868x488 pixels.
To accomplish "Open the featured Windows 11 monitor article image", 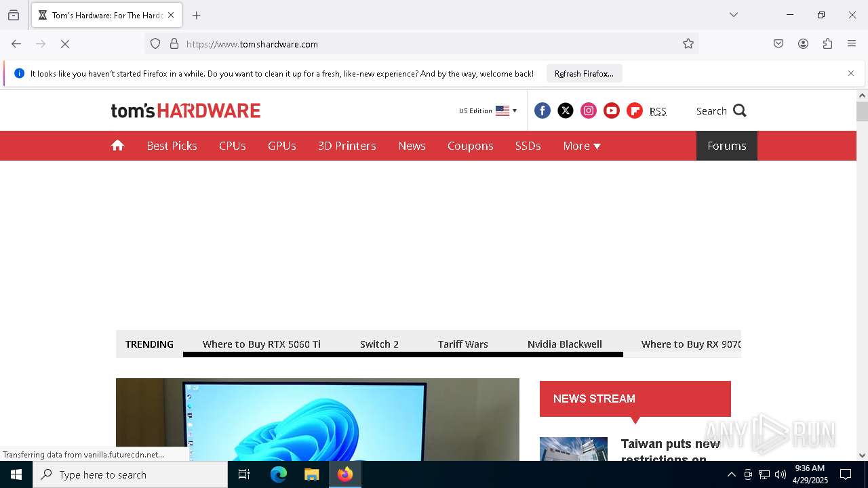I will (x=317, y=420).
